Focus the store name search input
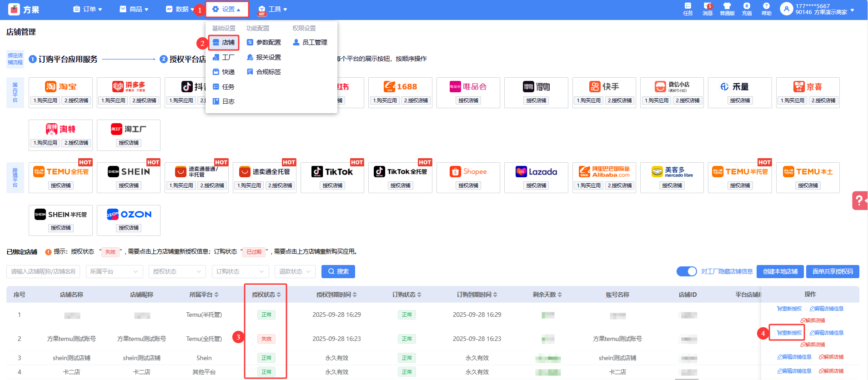The height and width of the screenshot is (380, 868). 43,271
